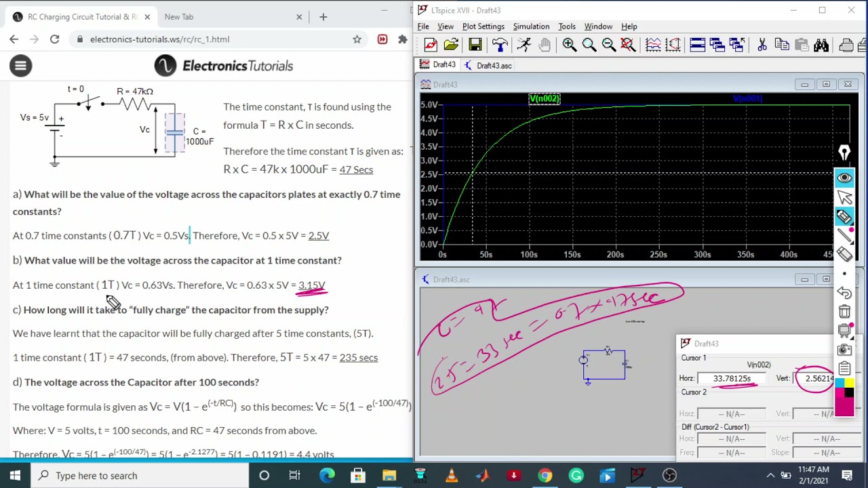
Task: Click the Open file folder icon in LTspice
Action: [x=451, y=45]
